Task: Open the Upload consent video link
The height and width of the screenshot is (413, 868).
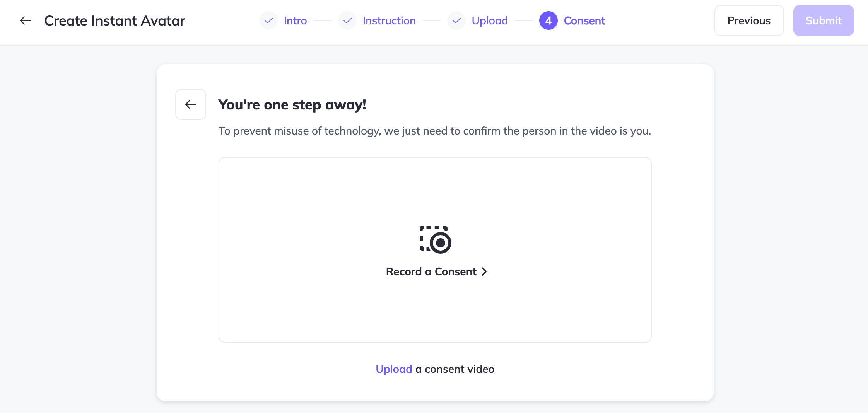Action: coord(393,369)
